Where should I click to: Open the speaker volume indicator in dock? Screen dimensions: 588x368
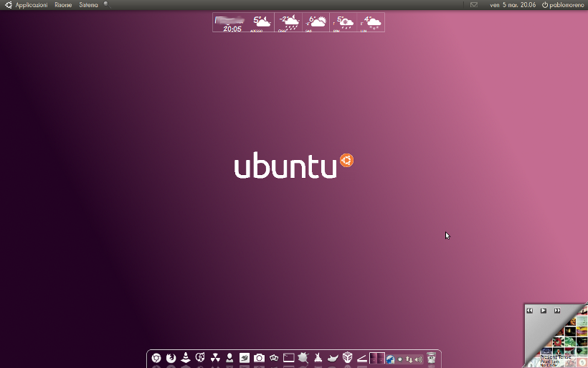(419, 359)
